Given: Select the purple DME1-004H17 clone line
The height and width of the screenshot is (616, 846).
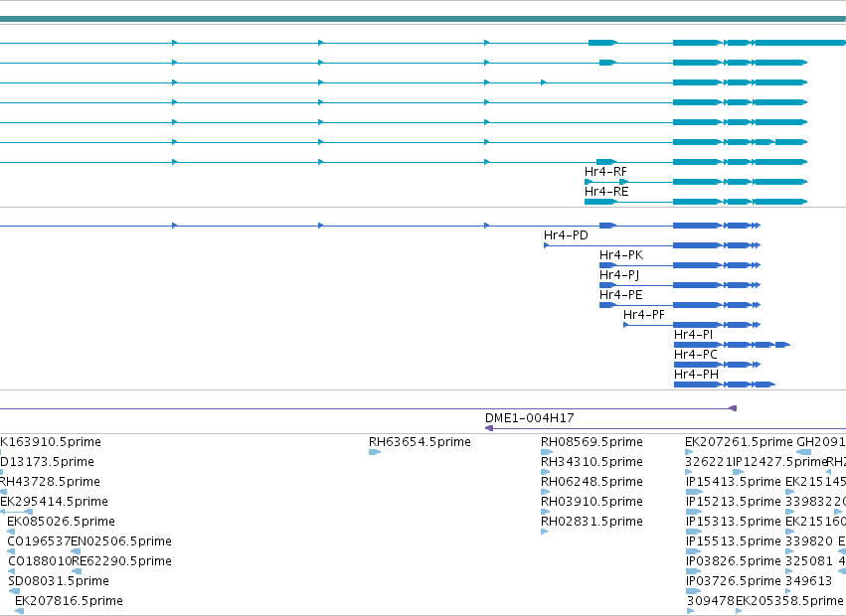Looking at the screenshot, I should coord(665,428).
